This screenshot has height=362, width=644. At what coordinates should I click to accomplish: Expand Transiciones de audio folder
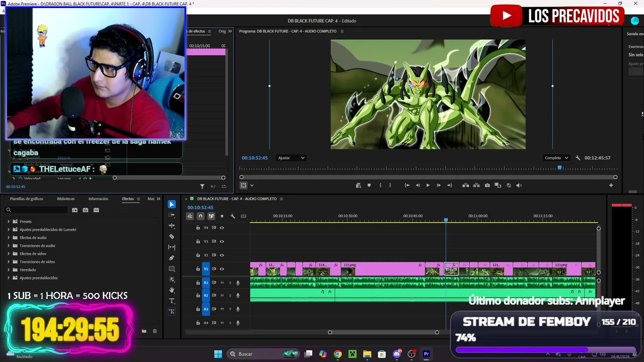[x=8, y=245]
